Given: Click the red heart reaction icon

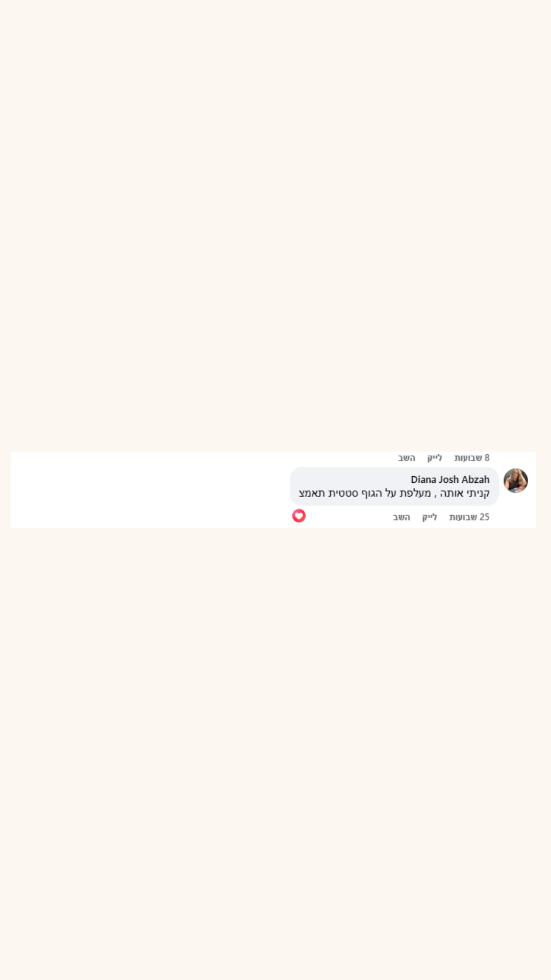Looking at the screenshot, I should [299, 516].
